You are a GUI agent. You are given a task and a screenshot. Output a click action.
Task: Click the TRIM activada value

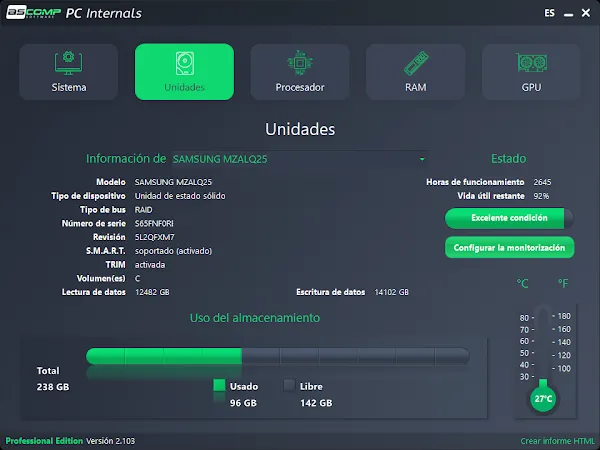pos(150,265)
